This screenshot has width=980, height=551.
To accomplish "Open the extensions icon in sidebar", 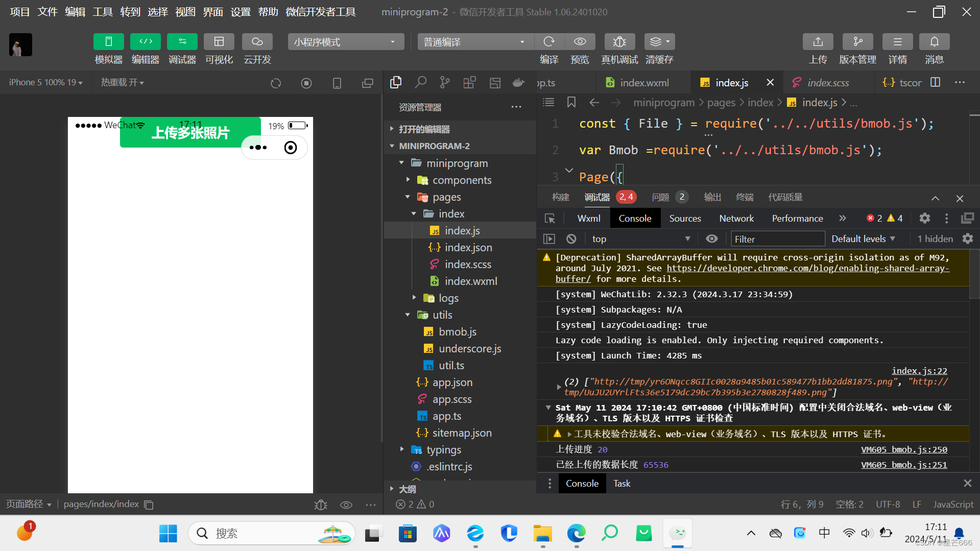I will [469, 82].
